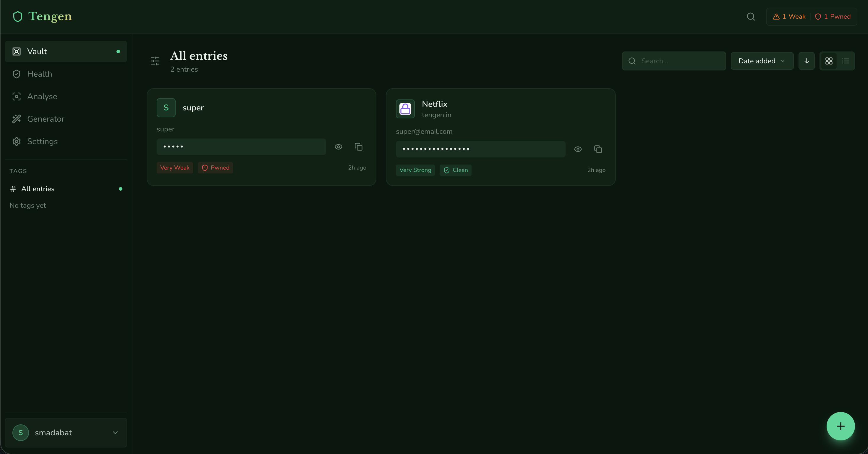868x454 pixels.
Task: Click the 1 Weak warning badge
Action: coord(789,17)
